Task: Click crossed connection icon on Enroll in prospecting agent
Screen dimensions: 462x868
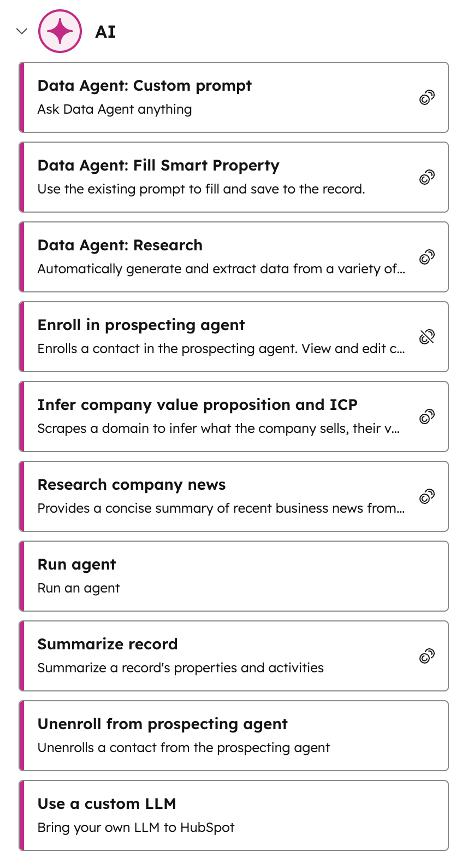Action: click(427, 337)
